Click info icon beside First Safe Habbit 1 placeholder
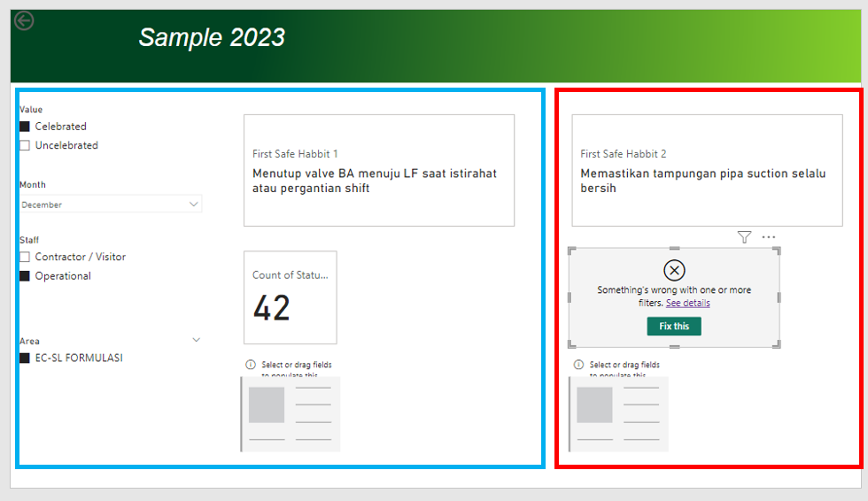 251,365
